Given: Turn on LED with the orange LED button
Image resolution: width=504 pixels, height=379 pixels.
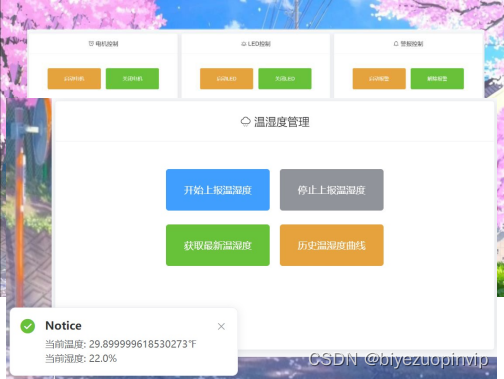Looking at the screenshot, I should coord(226,79).
